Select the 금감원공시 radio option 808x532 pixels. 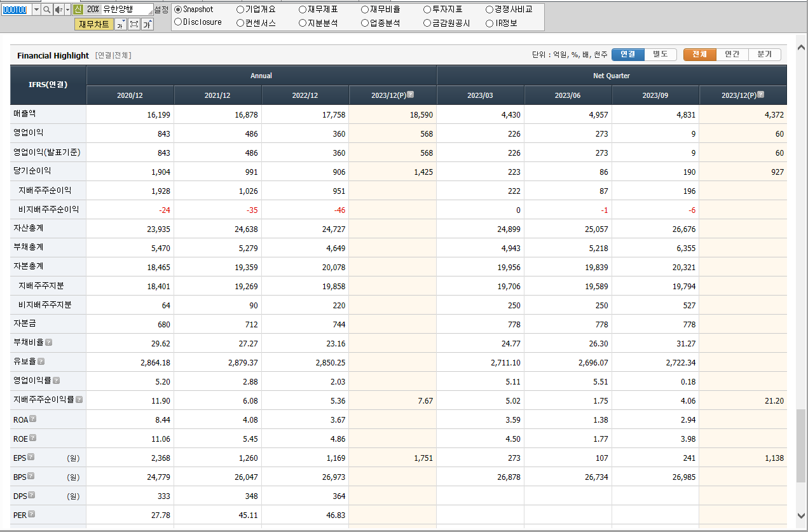coord(427,23)
